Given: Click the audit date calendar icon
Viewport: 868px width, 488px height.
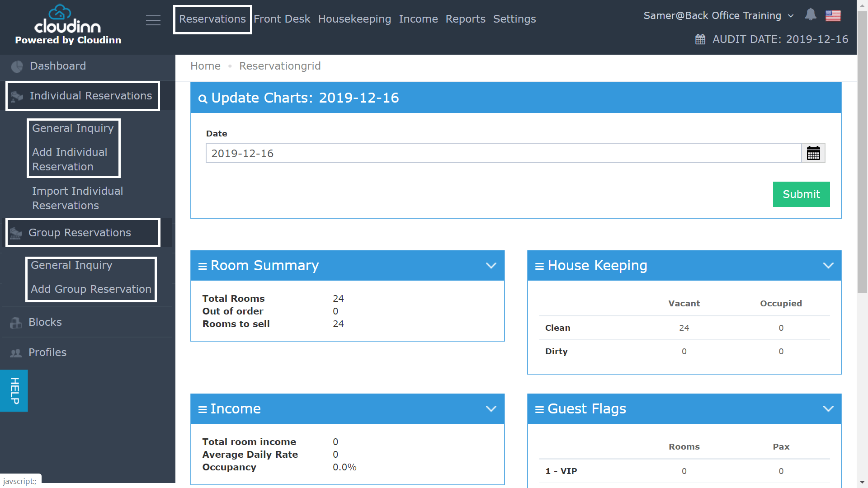Looking at the screenshot, I should [700, 39].
